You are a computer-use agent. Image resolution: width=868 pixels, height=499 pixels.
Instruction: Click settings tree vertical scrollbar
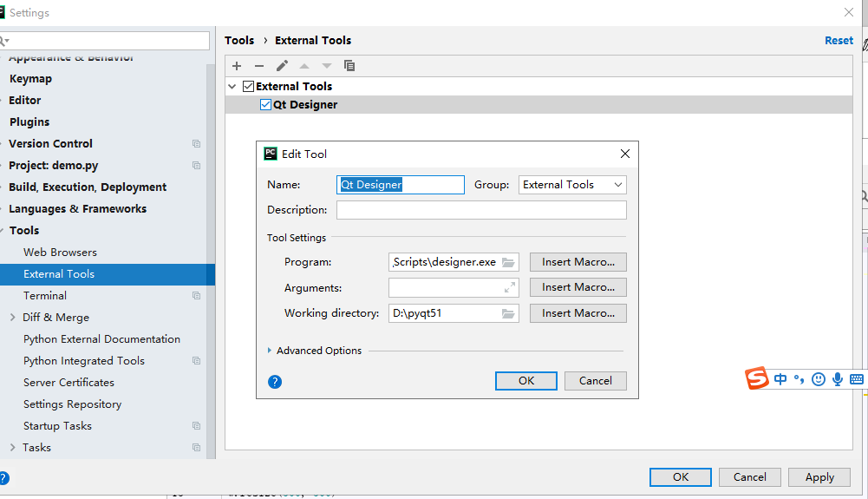[x=211, y=260]
